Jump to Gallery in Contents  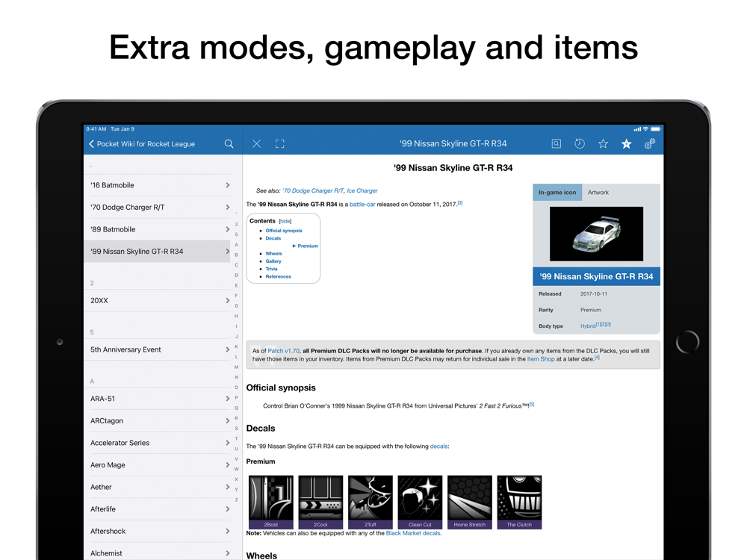(x=273, y=261)
